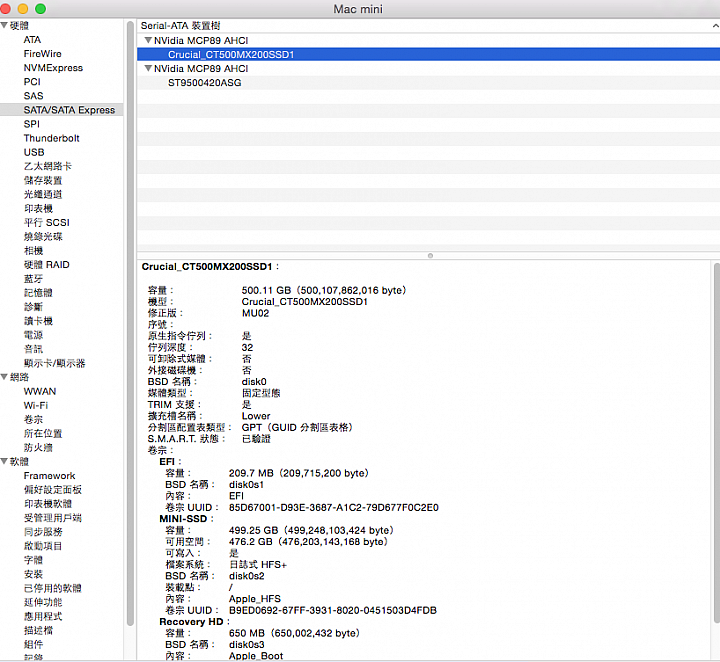720x662 pixels.
Task: Click the Recovery HD volume heading
Action: click(x=191, y=622)
